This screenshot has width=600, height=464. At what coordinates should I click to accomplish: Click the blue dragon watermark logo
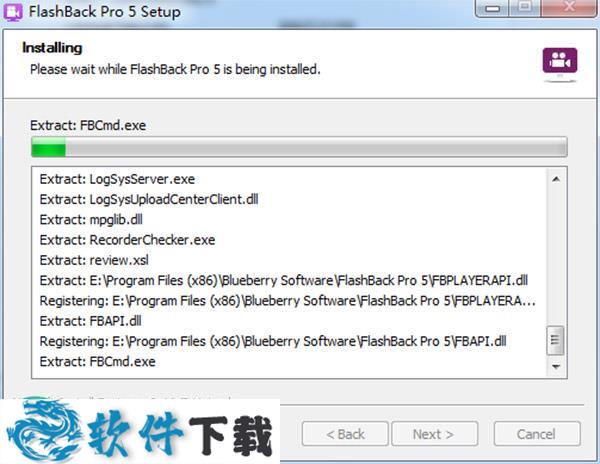pyautogui.click(x=44, y=428)
